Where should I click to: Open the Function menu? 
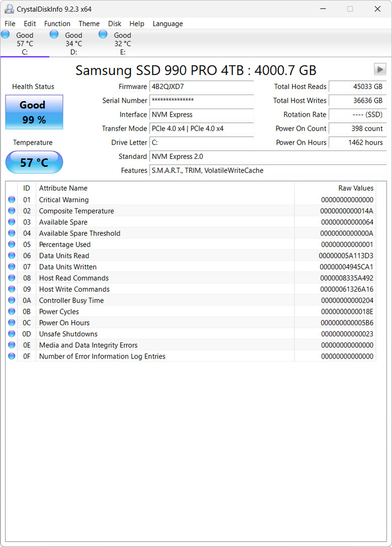click(57, 24)
